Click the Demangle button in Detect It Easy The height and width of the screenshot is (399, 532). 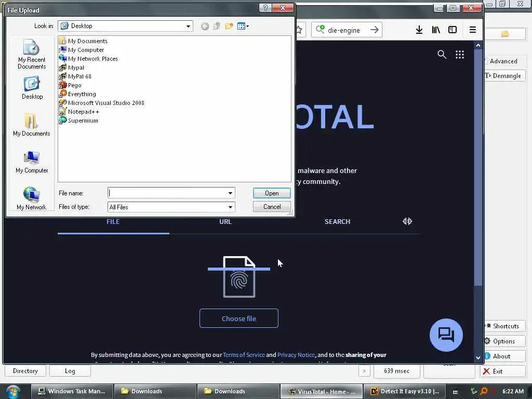(504, 76)
